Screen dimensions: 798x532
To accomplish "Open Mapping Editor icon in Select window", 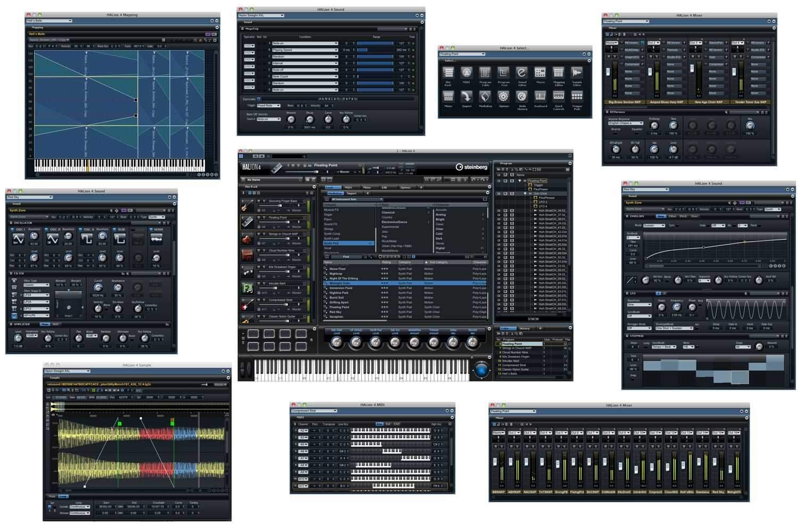I will 559,72.
